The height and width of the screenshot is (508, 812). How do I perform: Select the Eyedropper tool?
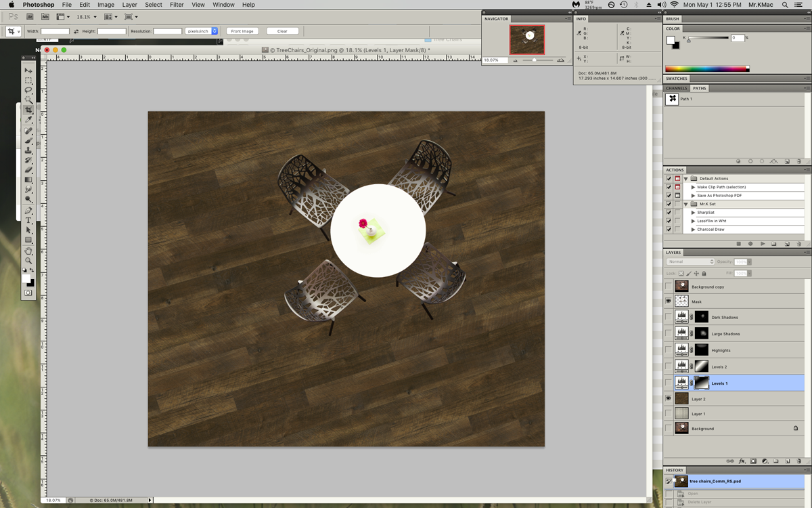28,120
